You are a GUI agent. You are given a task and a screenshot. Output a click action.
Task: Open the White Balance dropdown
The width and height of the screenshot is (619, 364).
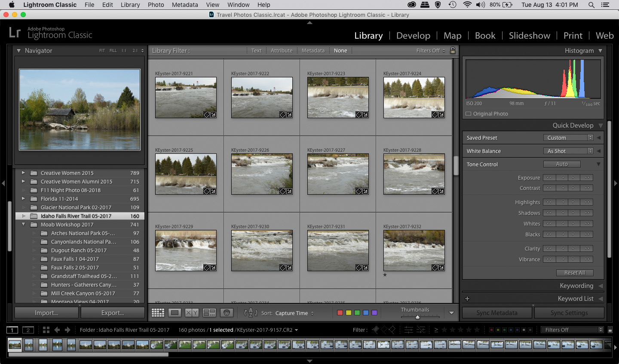[x=568, y=151]
